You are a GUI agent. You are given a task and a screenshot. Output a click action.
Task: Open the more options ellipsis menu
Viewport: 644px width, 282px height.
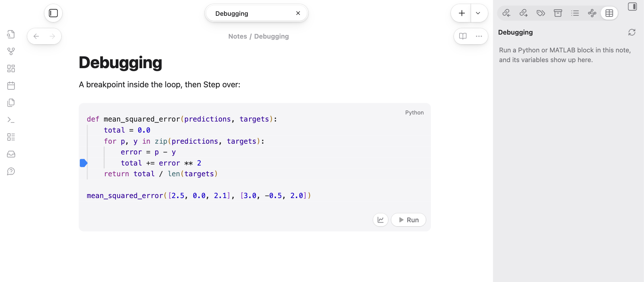pyautogui.click(x=479, y=36)
